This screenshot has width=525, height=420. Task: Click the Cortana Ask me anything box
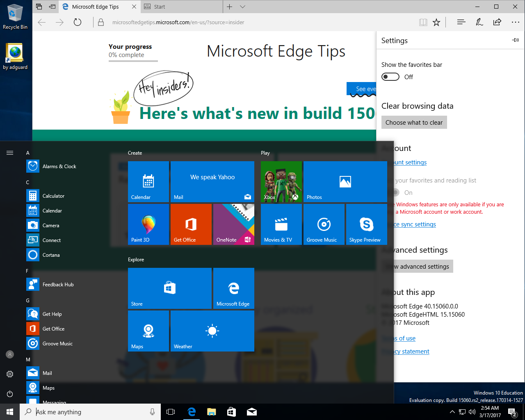(90, 412)
